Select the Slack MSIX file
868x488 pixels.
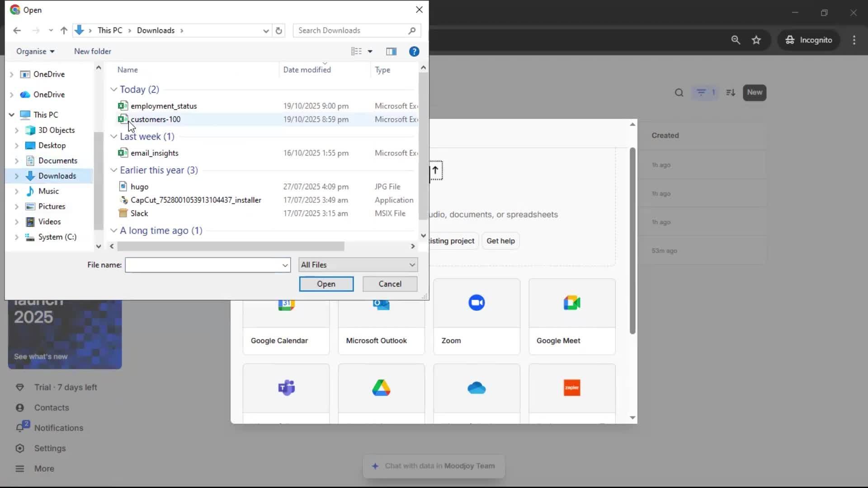pos(139,213)
